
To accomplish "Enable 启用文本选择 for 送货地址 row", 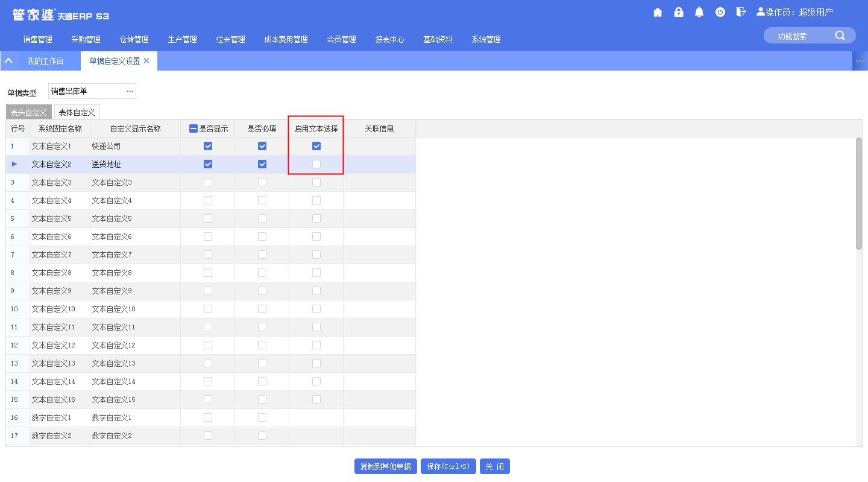I will click(x=316, y=164).
